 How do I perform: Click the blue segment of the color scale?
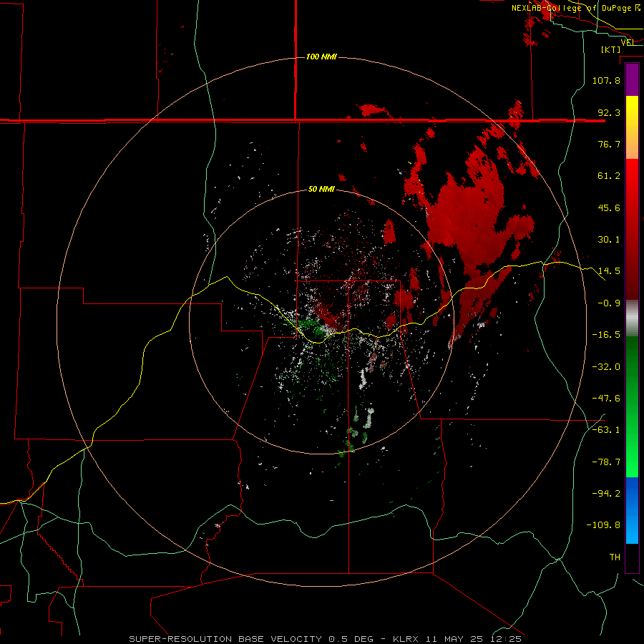click(x=632, y=510)
